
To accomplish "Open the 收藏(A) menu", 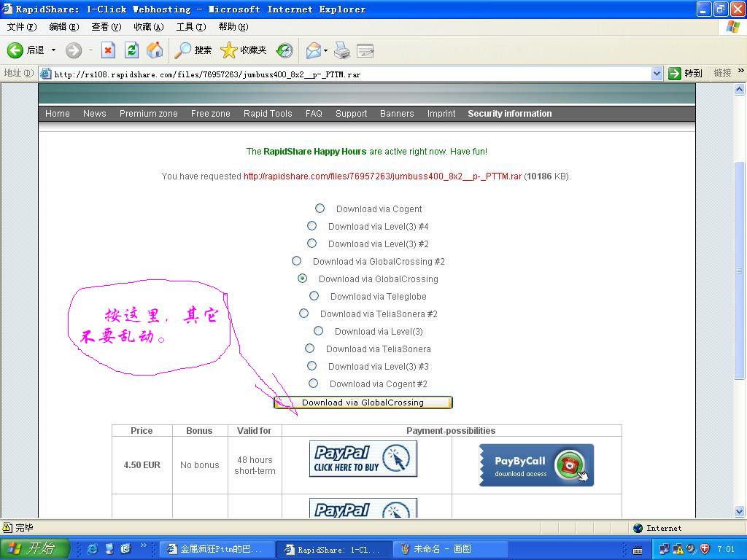I will coord(149,27).
